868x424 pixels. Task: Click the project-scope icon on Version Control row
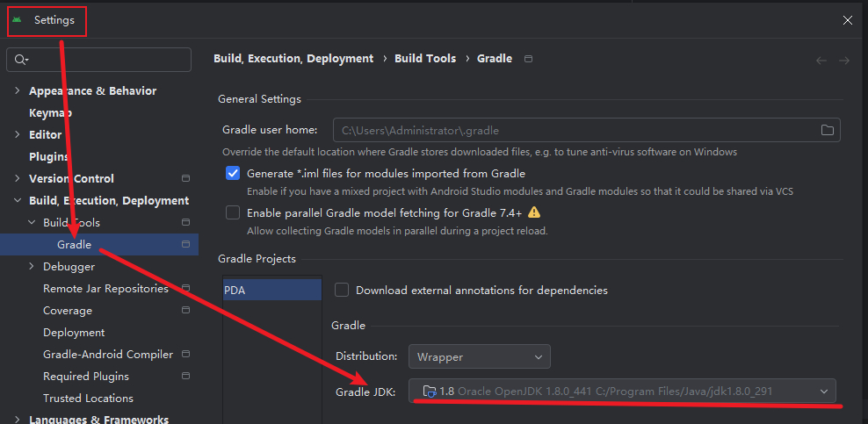pyautogui.click(x=186, y=178)
